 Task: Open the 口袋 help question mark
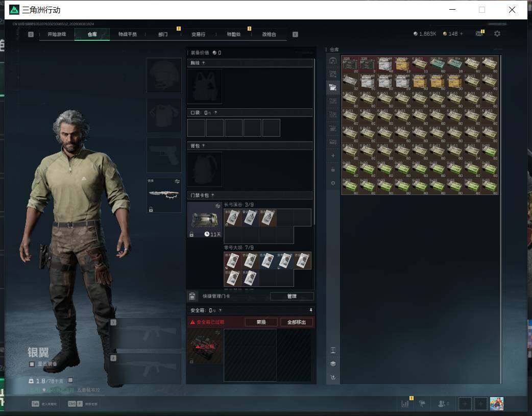coord(215,113)
